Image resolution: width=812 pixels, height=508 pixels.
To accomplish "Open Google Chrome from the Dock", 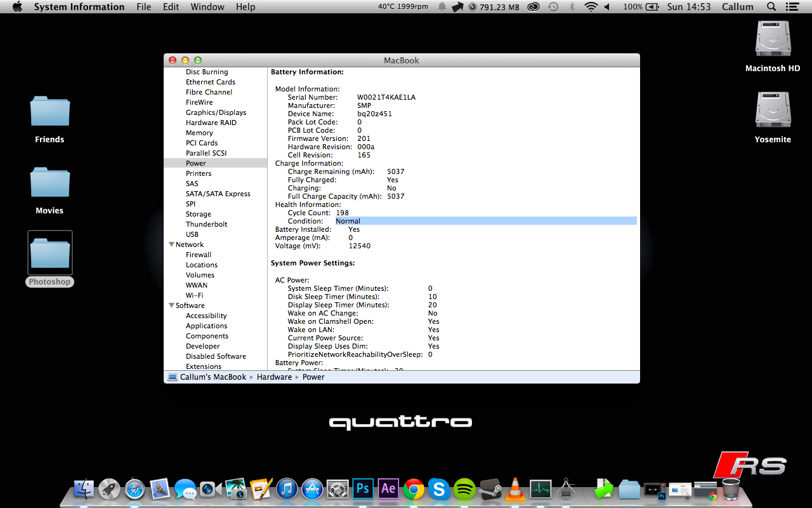I will pos(414,489).
